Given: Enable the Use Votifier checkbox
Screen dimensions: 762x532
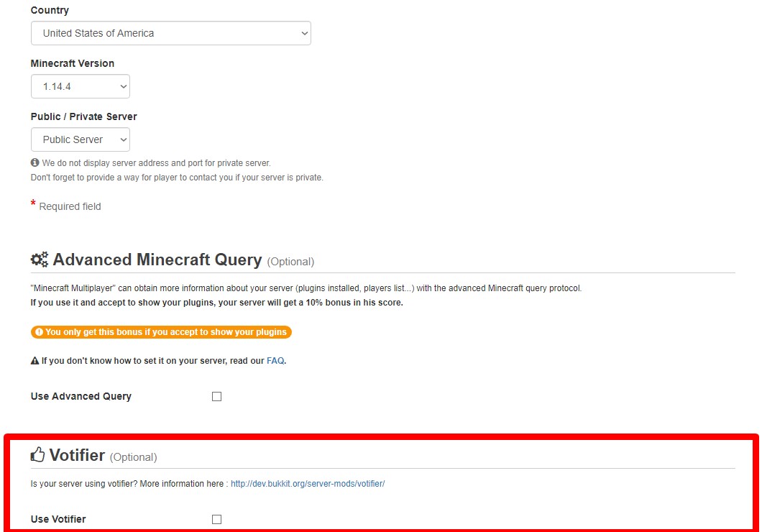Looking at the screenshot, I should [217, 519].
